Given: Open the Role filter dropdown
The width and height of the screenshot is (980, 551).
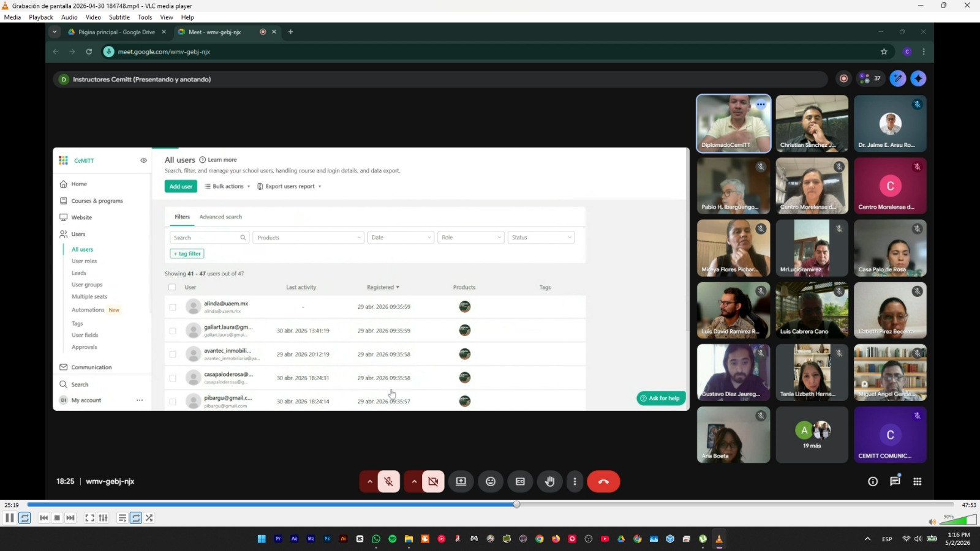Looking at the screenshot, I should pos(470,238).
